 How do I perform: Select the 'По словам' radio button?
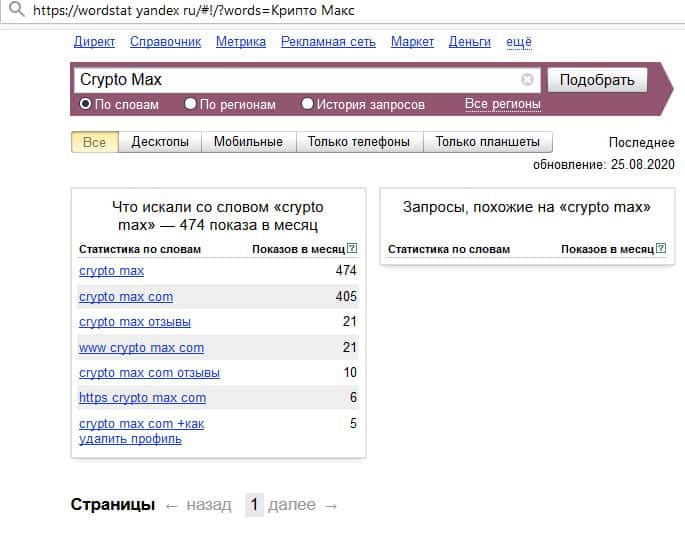tap(85, 104)
